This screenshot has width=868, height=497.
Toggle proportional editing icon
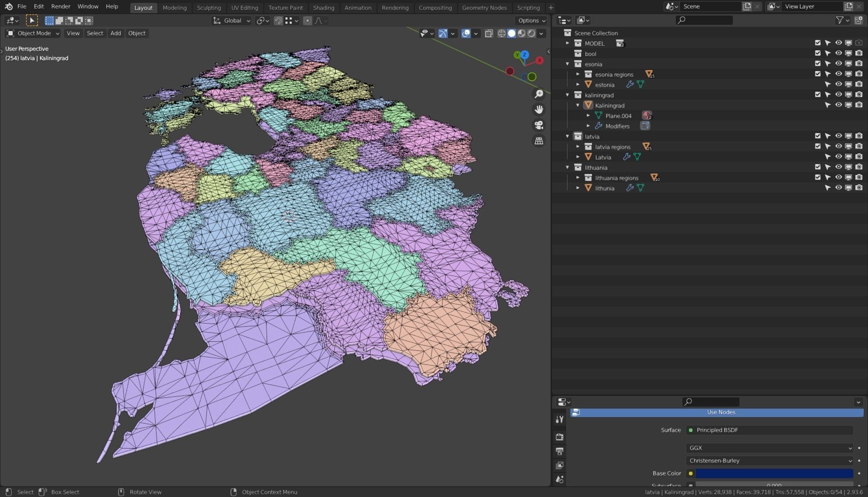pyautogui.click(x=307, y=21)
